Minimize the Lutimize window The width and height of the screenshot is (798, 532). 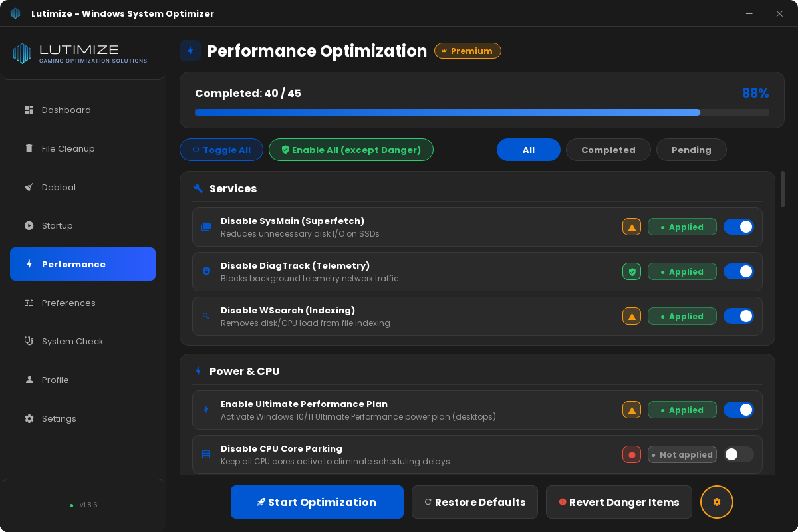pyautogui.click(x=749, y=13)
